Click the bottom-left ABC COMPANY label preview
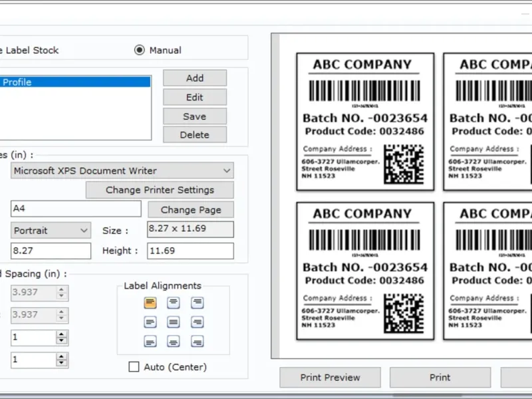Viewport: 532px width, 399px height. (x=365, y=271)
